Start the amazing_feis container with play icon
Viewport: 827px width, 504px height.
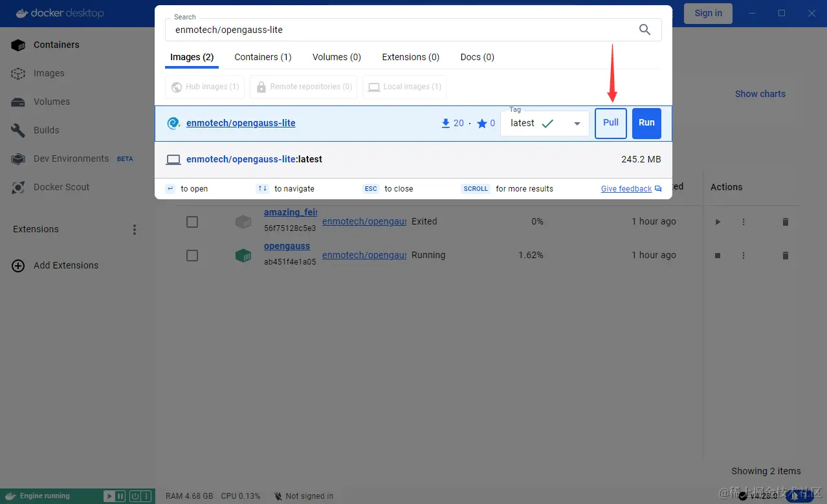[x=718, y=222]
